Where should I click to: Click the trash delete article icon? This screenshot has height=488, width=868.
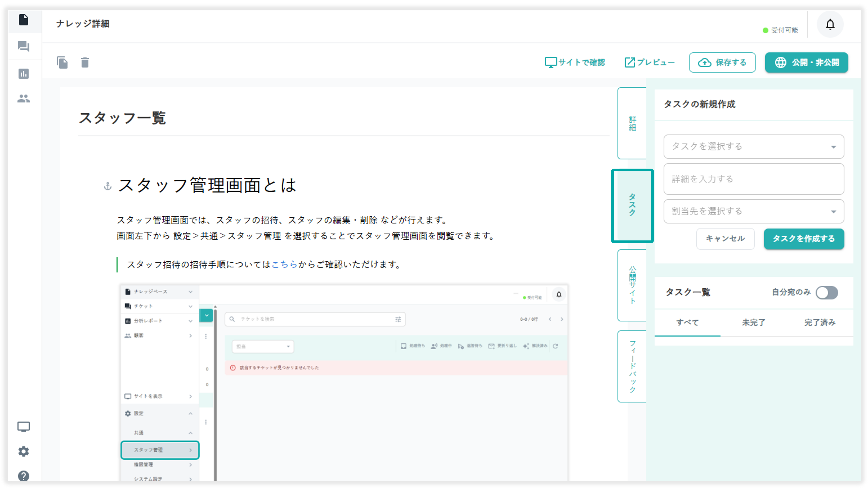tap(85, 63)
